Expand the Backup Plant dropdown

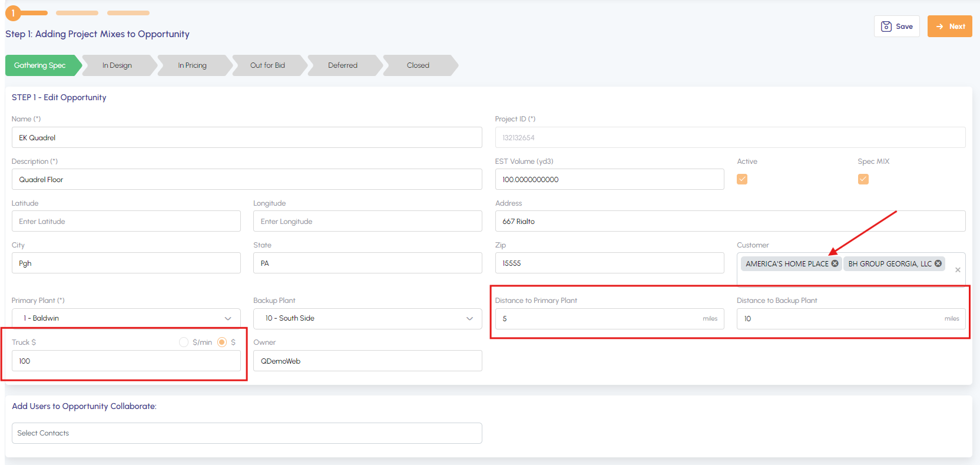(367, 319)
